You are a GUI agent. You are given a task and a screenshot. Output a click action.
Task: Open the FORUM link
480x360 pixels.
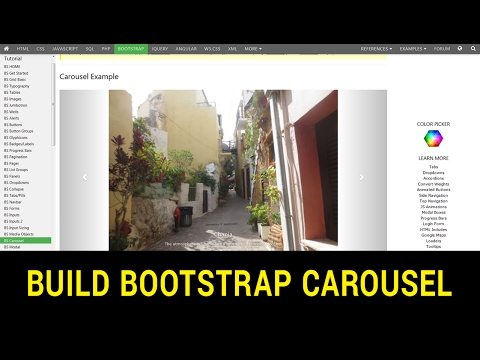coord(442,49)
